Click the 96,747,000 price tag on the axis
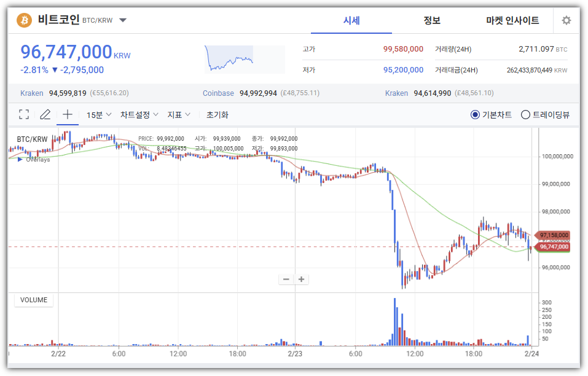Image resolution: width=588 pixels, height=376 pixels. tap(553, 248)
